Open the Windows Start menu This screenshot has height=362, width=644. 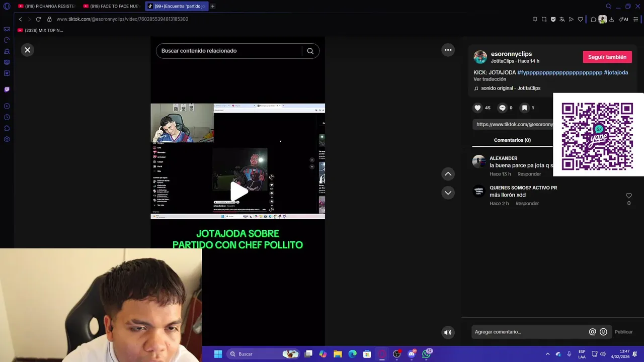pos(218,354)
